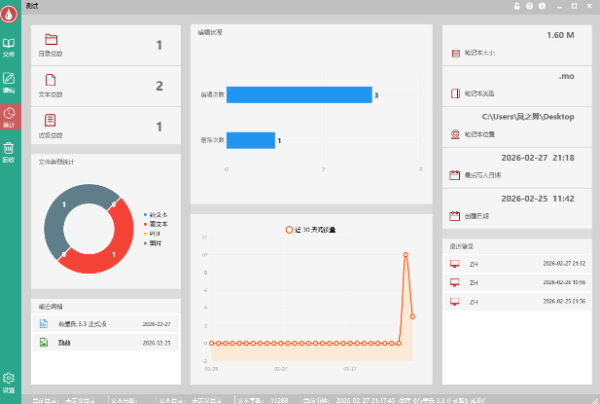This screenshot has height=404, width=600.
Task: Open recent edit row dated 2026-02-25
Action: (106, 342)
